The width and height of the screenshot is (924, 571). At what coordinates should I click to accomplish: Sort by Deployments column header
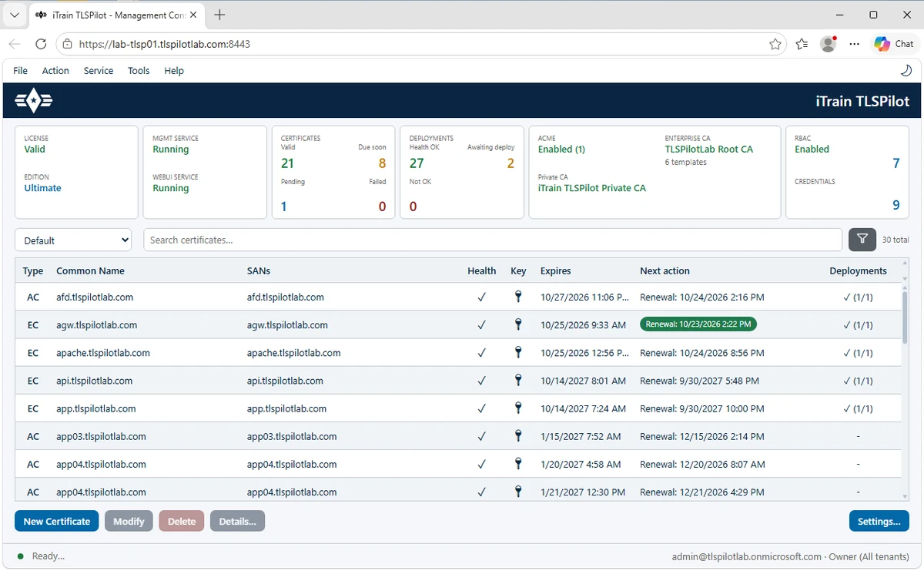(858, 270)
